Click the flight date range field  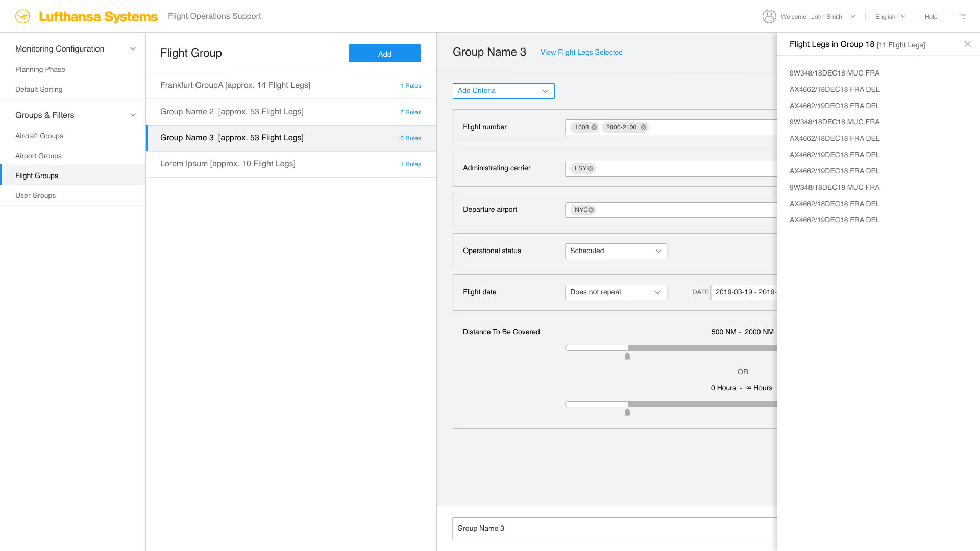pyautogui.click(x=744, y=292)
